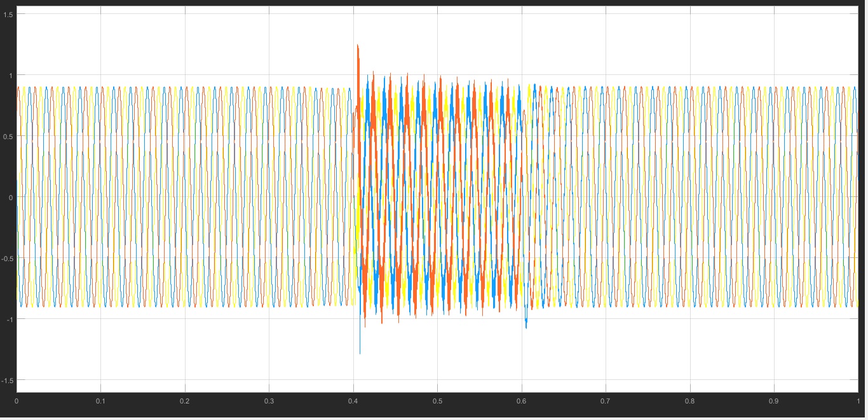This screenshot has width=868, height=420.
Task: Select the tallest orange spike peak
Action: pyautogui.click(x=358, y=46)
